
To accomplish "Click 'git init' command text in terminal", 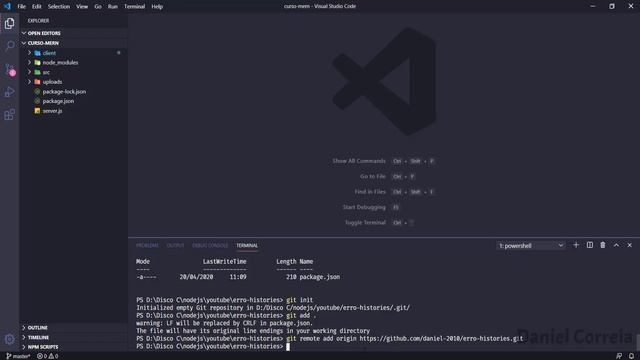I will [x=300, y=300].
